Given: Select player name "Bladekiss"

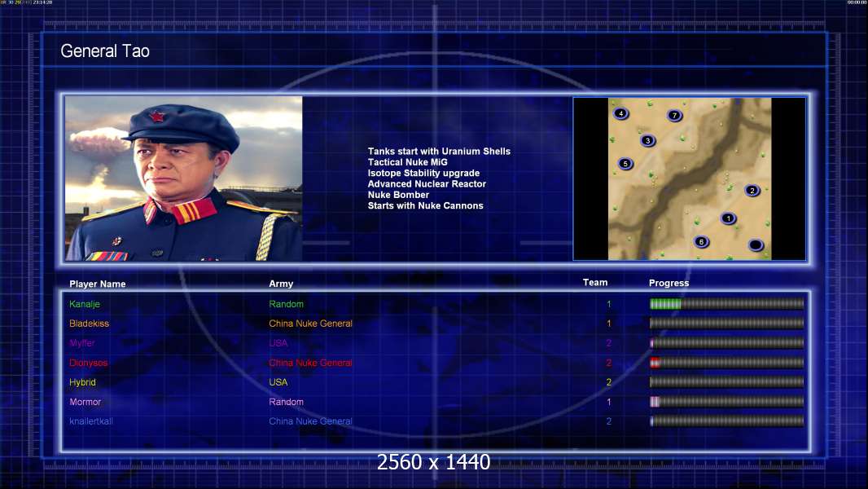Looking at the screenshot, I should point(89,324).
